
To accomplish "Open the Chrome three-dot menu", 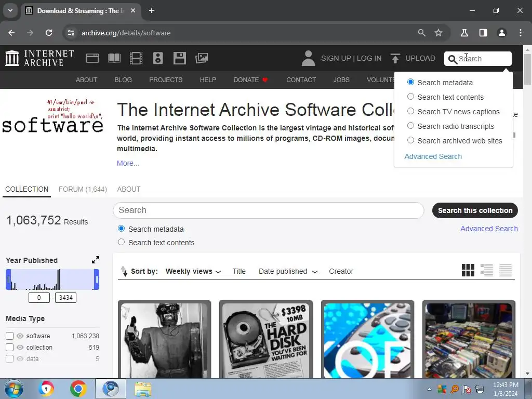I will (520, 33).
